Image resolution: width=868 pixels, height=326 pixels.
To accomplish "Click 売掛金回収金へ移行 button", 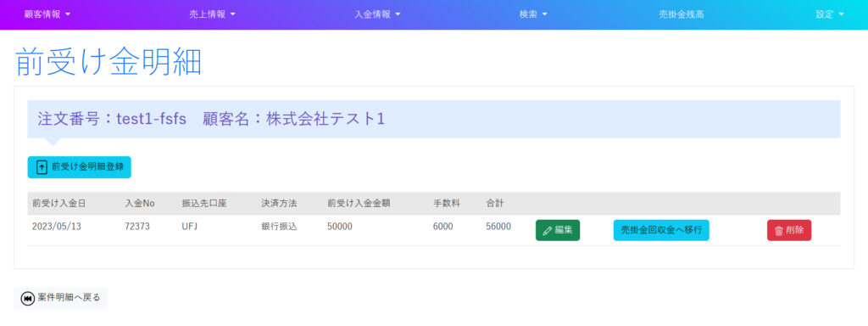I will [661, 230].
